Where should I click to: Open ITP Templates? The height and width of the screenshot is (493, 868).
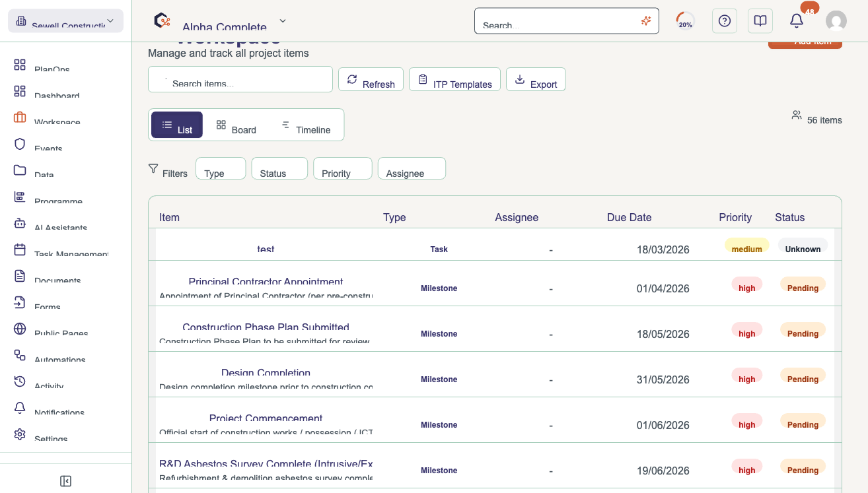(x=454, y=79)
